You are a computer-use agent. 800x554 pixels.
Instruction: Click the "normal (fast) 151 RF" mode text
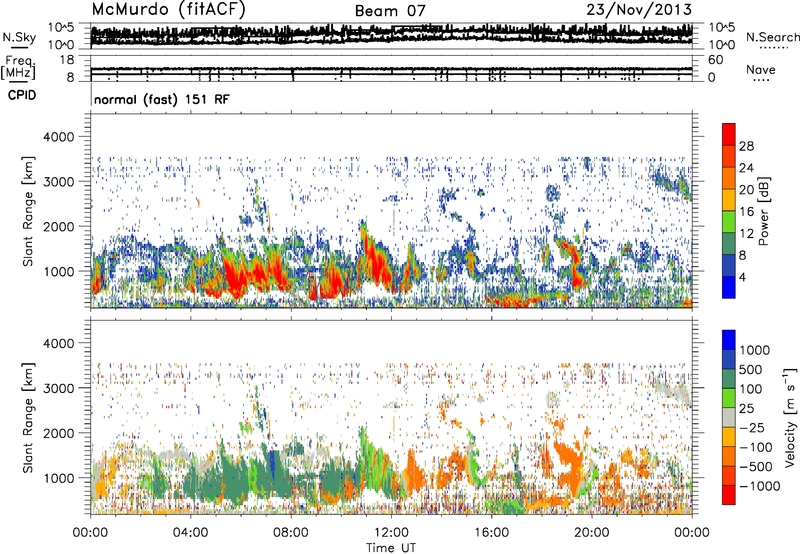pos(162,99)
